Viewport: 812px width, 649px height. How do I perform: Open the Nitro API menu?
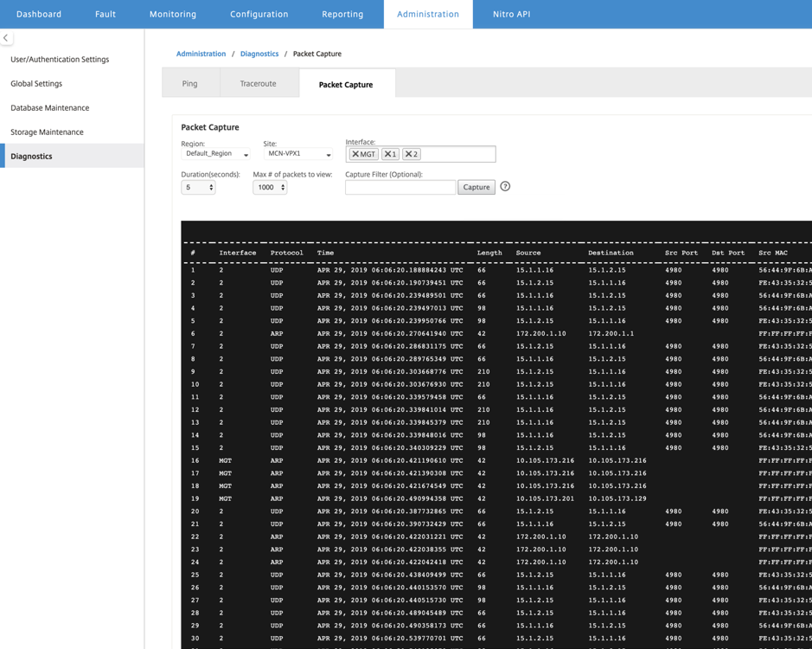pyautogui.click(x=512, y=14)
